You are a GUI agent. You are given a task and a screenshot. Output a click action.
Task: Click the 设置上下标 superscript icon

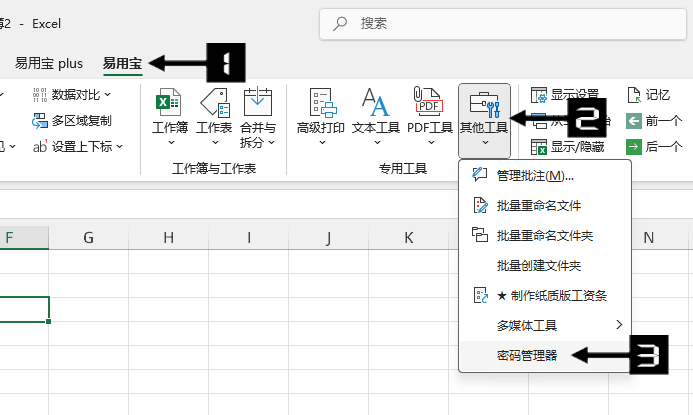(40, 146)
